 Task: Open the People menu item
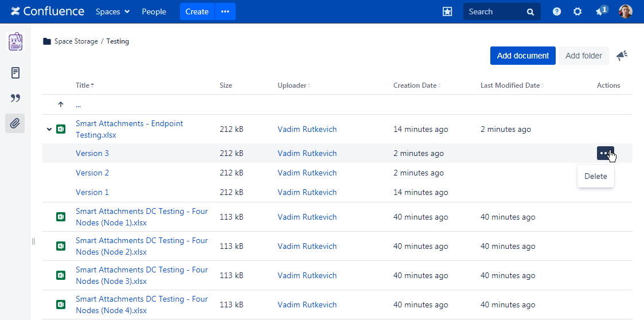coord(154,11)
